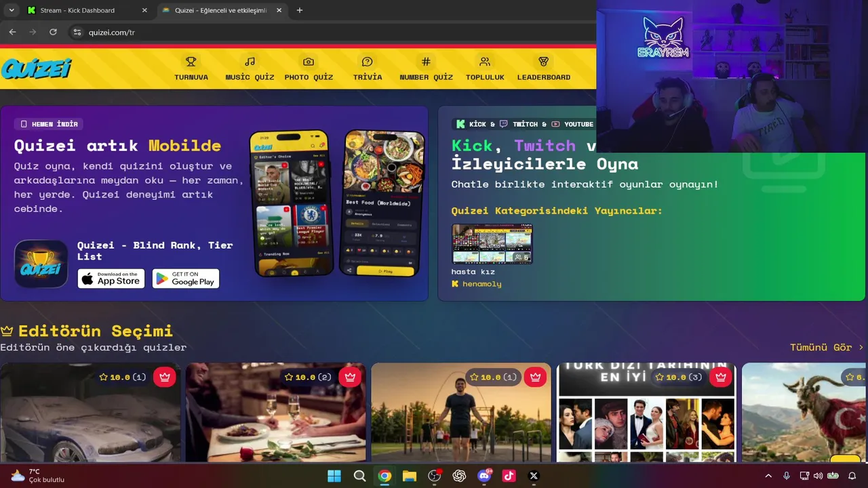Click the 10.0 (3) star rating
This screenshot has height=488, width=868.
click(679, 377)
